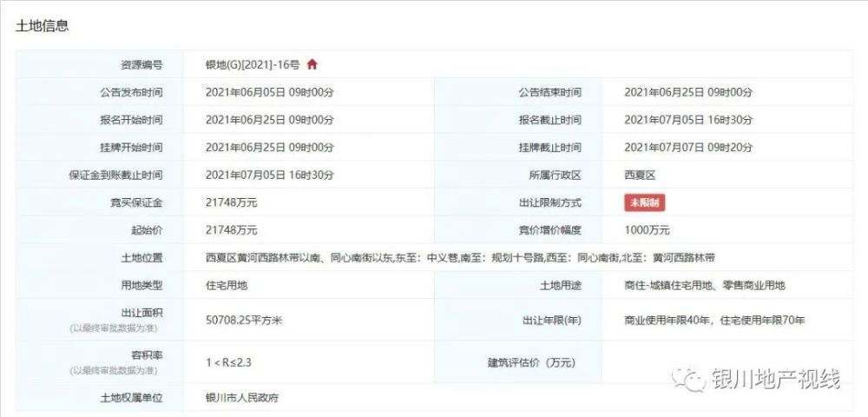Screen dimensions: 868x417
Task: Click the 土地位置 label
Action: (141, 258)
